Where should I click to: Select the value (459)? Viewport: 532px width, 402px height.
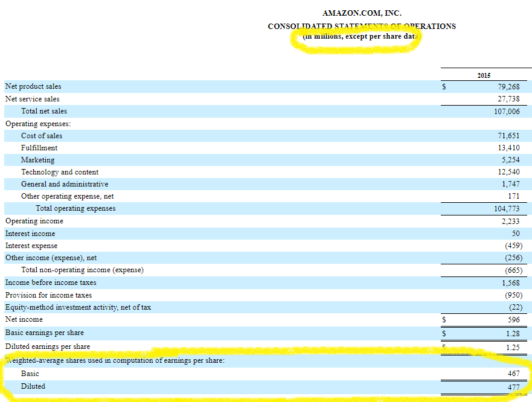click(513, 246)
